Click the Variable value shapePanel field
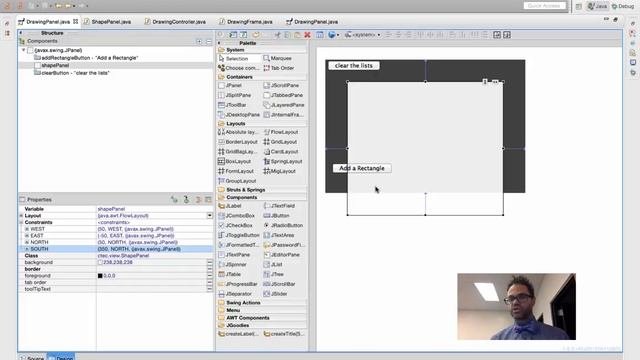Viewport: 640px width, 360px height. (154, 209)
